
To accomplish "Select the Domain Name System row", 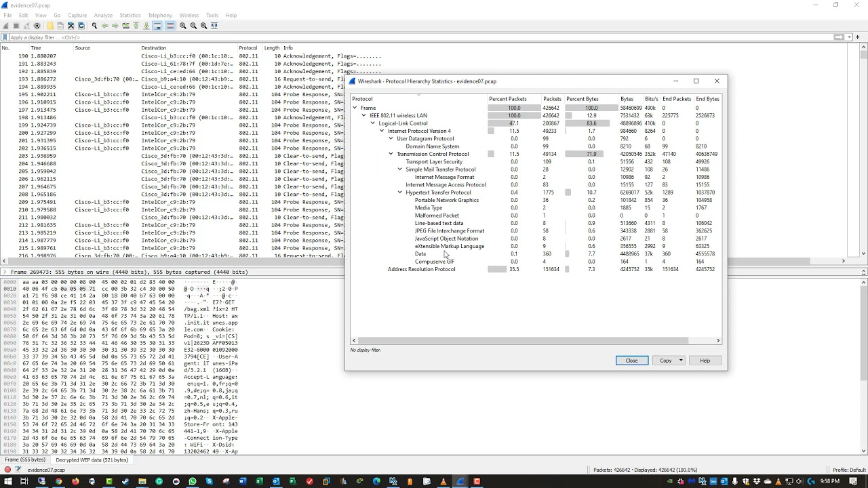I will click(536, 146).
